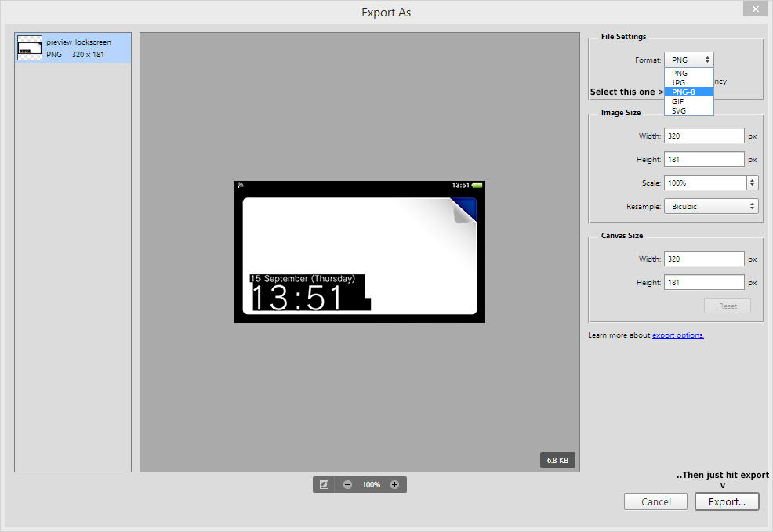773x532 pixels.
Task: Click the Canvas Size Height field
Action: (x=704, y=283)
